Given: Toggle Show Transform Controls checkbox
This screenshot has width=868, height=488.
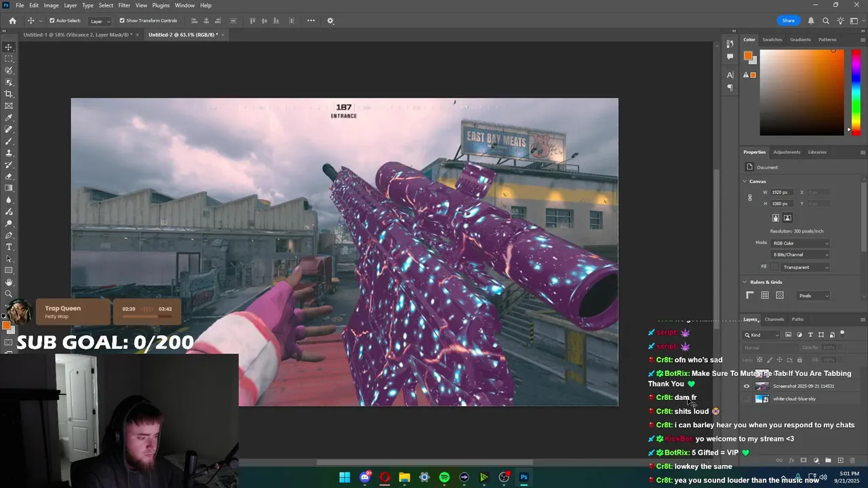Looking at the screenshot, I should (x=122, y=20).
